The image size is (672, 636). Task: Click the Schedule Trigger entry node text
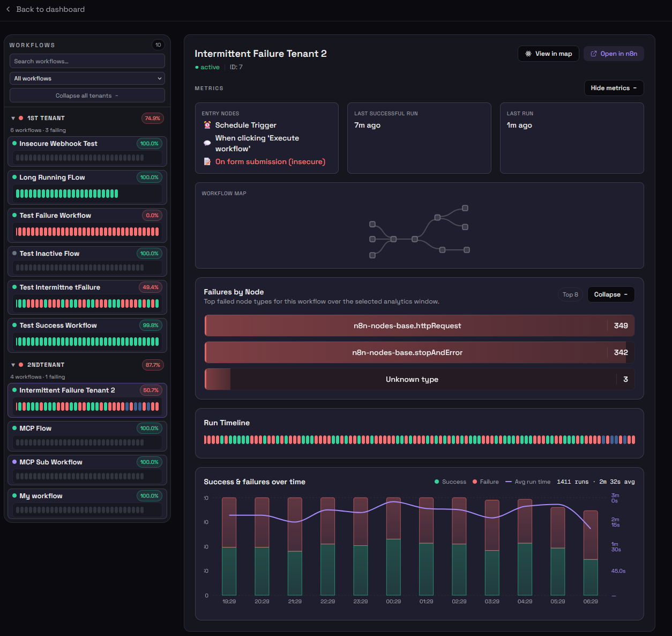[x=246, y=125]
